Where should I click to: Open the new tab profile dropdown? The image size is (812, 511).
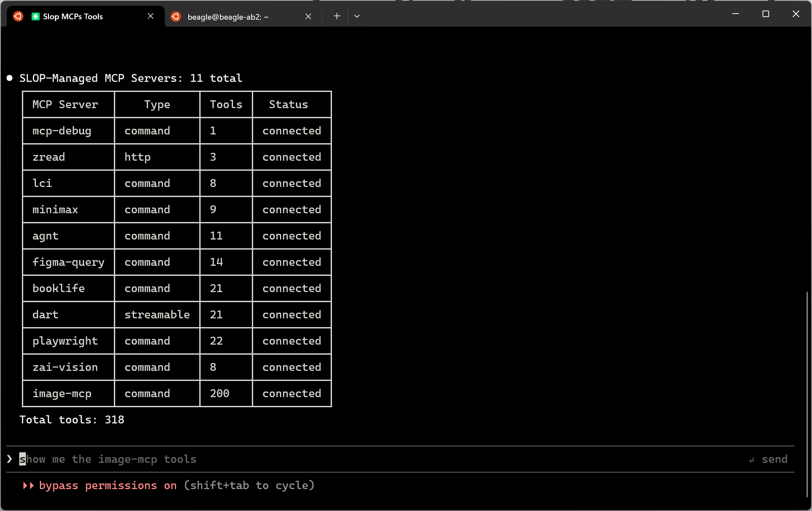click(x=357, y=16)
